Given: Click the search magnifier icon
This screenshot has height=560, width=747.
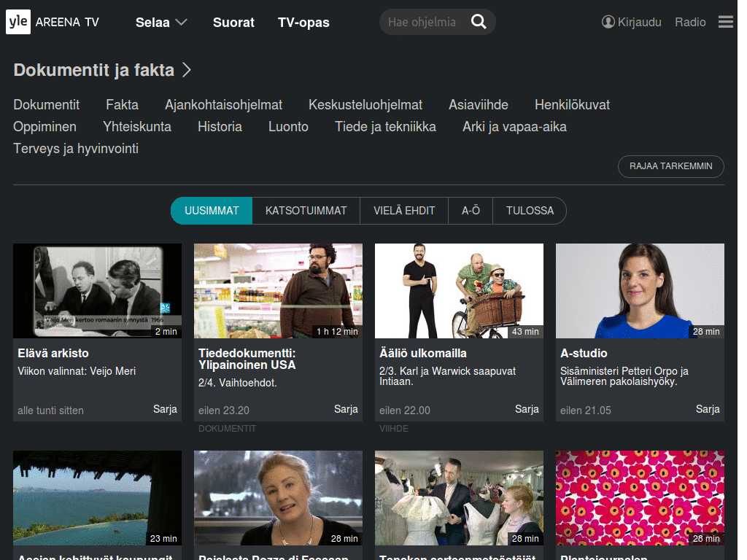Looking at the screenshot, I should 479,22.
